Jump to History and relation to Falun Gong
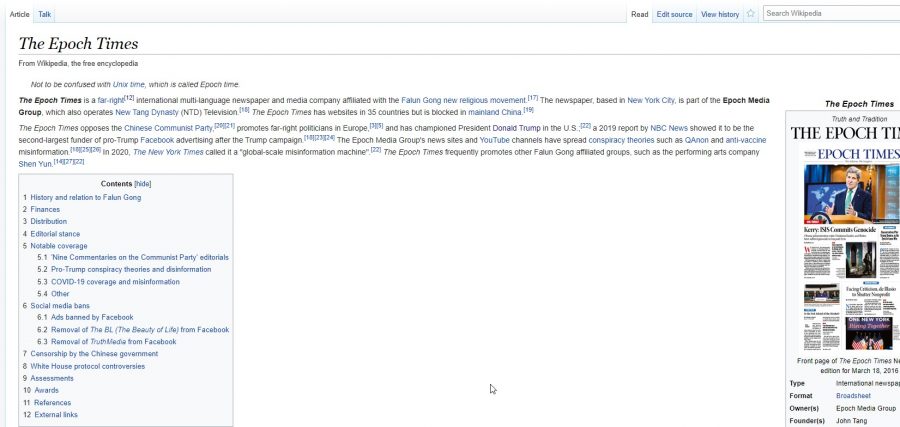This screenshot has width=900, height=427. (x=86, y=197)
